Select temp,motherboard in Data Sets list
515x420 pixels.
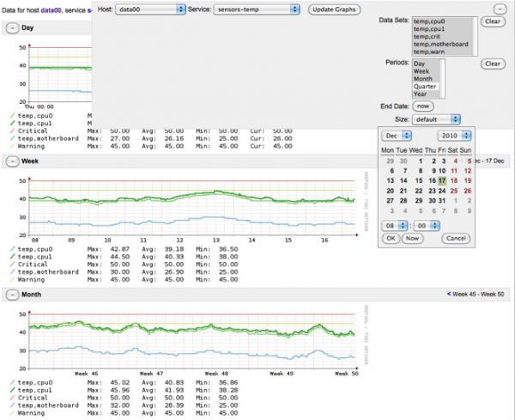pos(440,44)
